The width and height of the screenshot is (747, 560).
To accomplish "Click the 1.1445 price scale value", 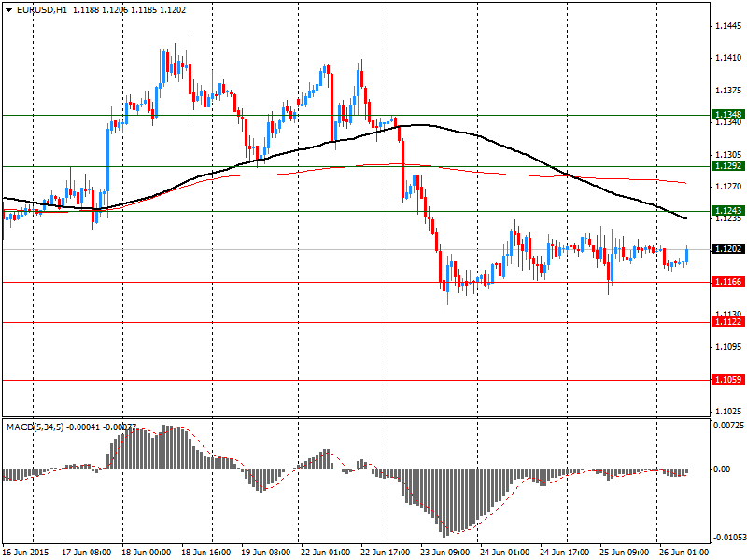I will [728, 26].
